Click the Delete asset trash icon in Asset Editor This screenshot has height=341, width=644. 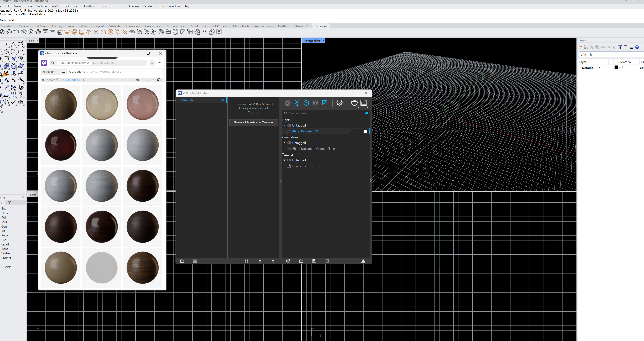(327, 261)
